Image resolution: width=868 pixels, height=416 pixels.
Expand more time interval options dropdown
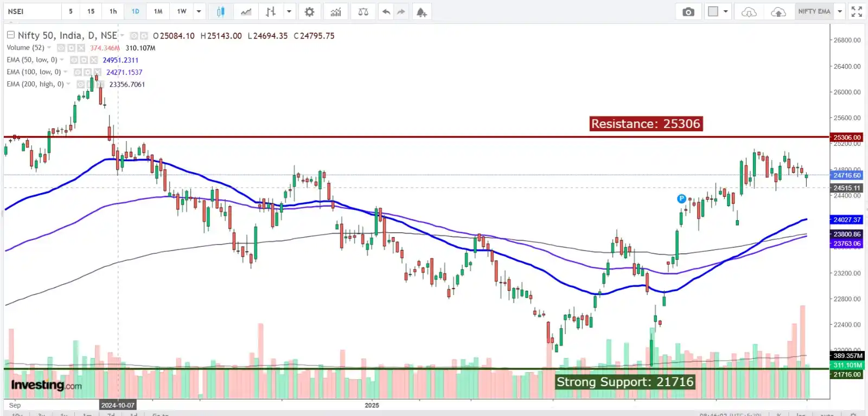pyautogui.click(x=199, y=11)
